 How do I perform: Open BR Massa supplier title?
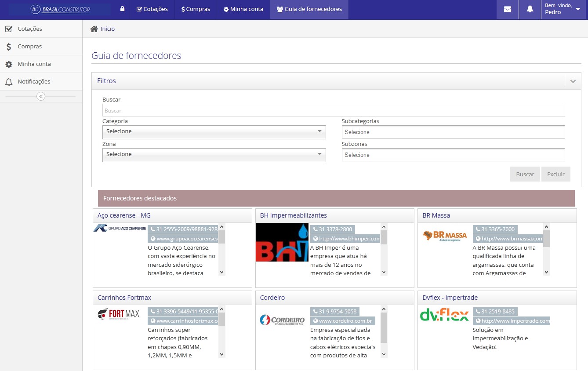[436, 215]
